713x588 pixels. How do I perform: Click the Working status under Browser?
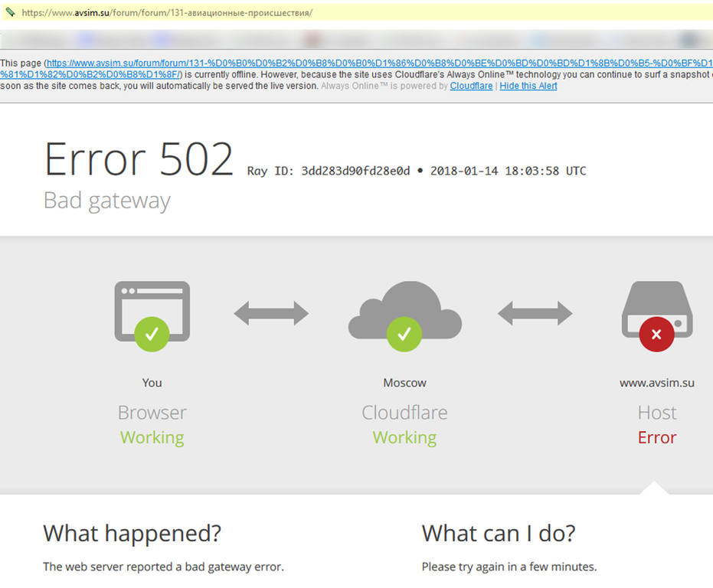(x=152, y=438)
